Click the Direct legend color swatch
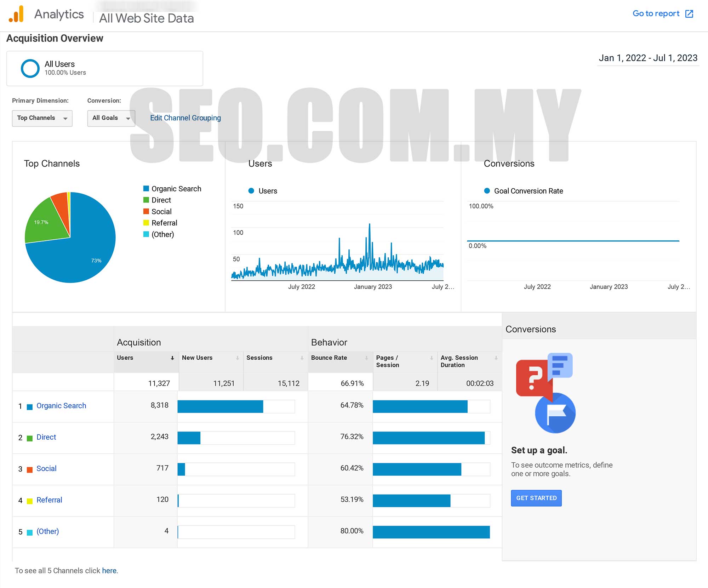 click(146, 200)
